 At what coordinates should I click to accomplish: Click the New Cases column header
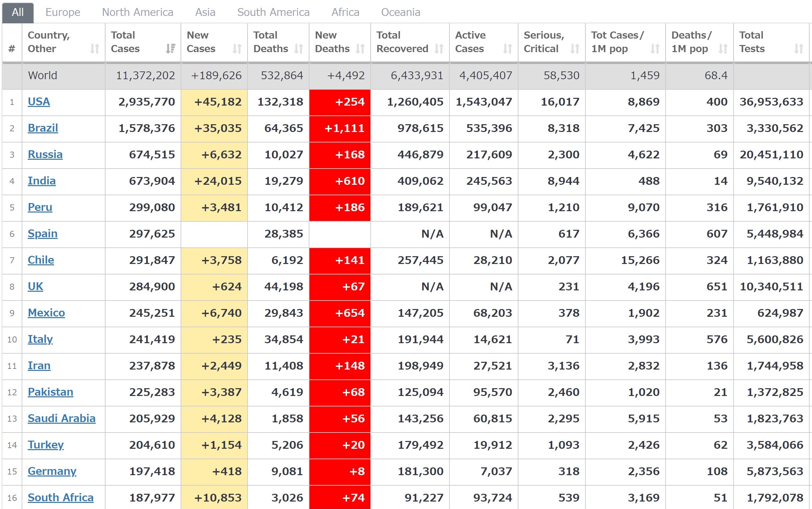214,42
